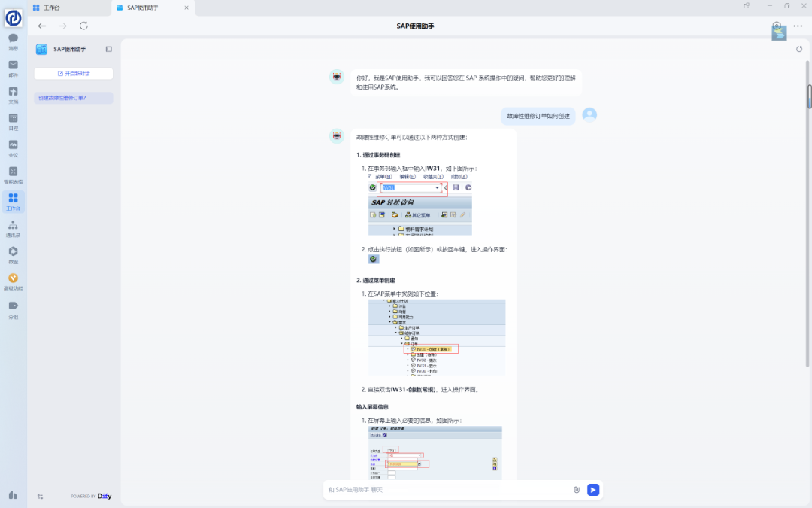Click the heading 输入屏幕信息
This screenshot has height=508, width=812.
[372, 407]
